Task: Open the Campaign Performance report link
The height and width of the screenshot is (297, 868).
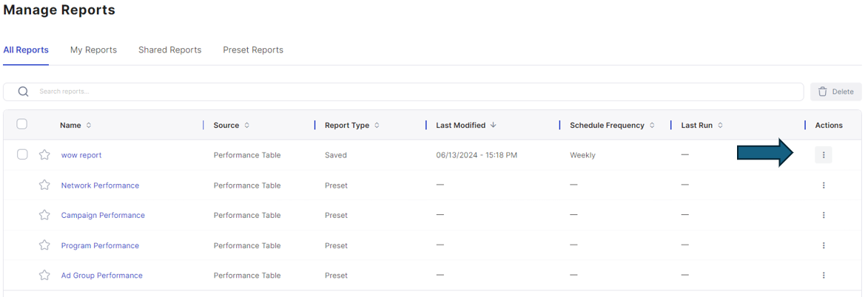Action: pyautogui.click(x=103, y=215)
